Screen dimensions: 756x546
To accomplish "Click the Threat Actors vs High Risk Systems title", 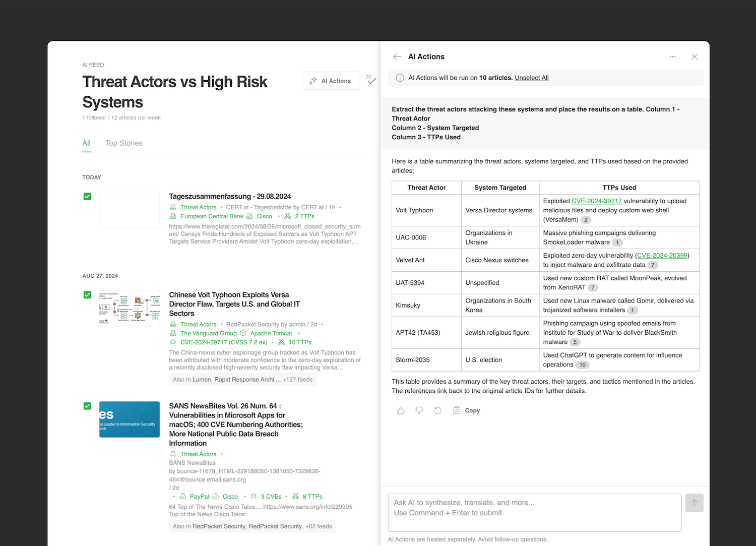I will pos(175,92).
